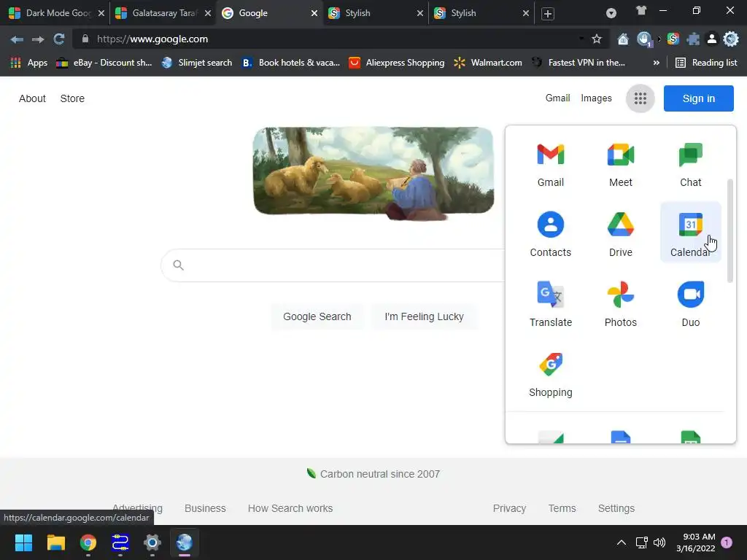Open the Windows Start menu
Image resolution: width=747 pixels, height=560 pixels.
click(x=23, y=542)
